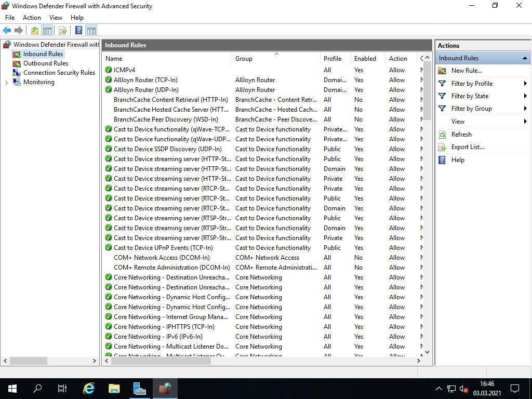532x399 pixels.
Task: Collapse the Inbound Rules actions section
Action: [525, 58]
